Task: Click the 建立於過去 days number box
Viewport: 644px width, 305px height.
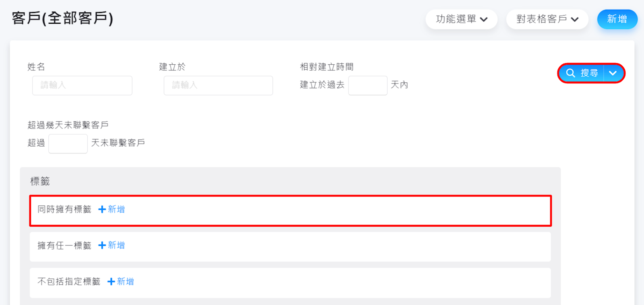Action: (367, 86)
